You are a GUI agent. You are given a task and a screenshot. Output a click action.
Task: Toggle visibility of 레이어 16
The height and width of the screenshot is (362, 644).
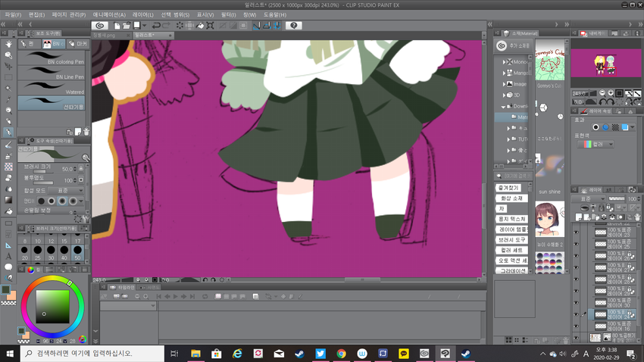pos(576,326)
